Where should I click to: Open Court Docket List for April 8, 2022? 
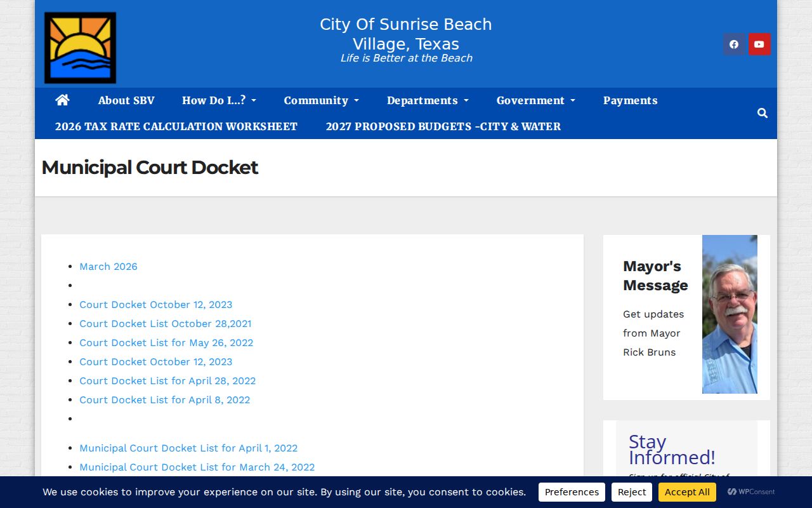pyautogui.click(x=165, y=400)
